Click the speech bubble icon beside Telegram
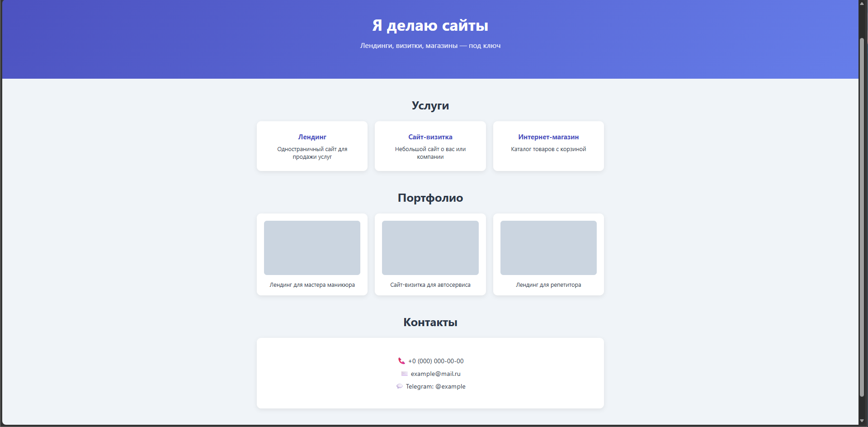This screenshot has height=427, width=868. (400, 386)
